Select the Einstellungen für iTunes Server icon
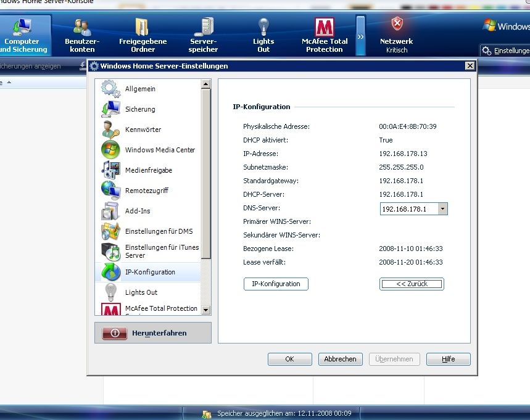The width and height of the screenshot is (530, 420). click(x=110, y=252)
